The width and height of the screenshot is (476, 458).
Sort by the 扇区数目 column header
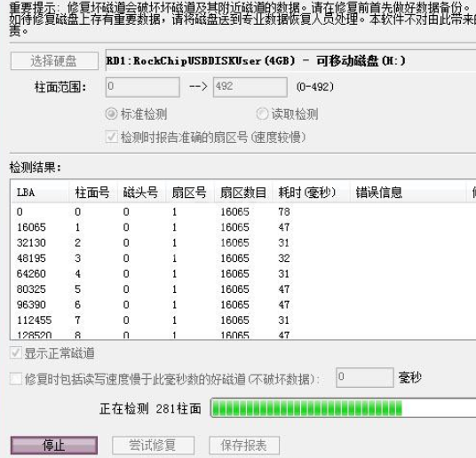click(243, 193)
